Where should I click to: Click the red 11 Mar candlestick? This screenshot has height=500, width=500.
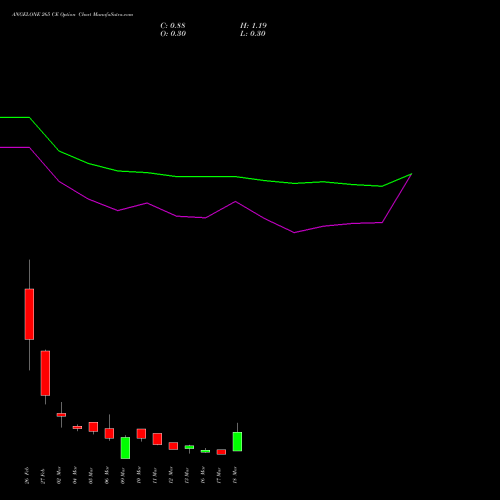click(x=157, y=439)
